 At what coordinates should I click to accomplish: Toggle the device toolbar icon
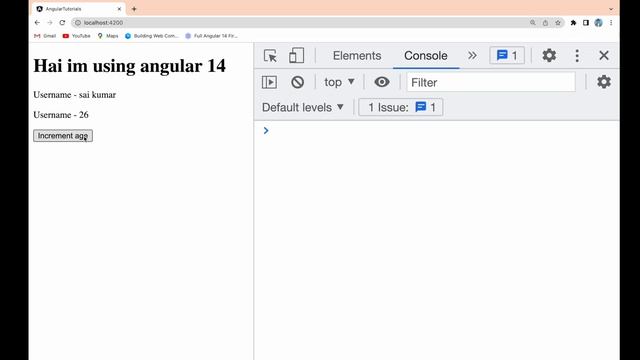point(297,56)
